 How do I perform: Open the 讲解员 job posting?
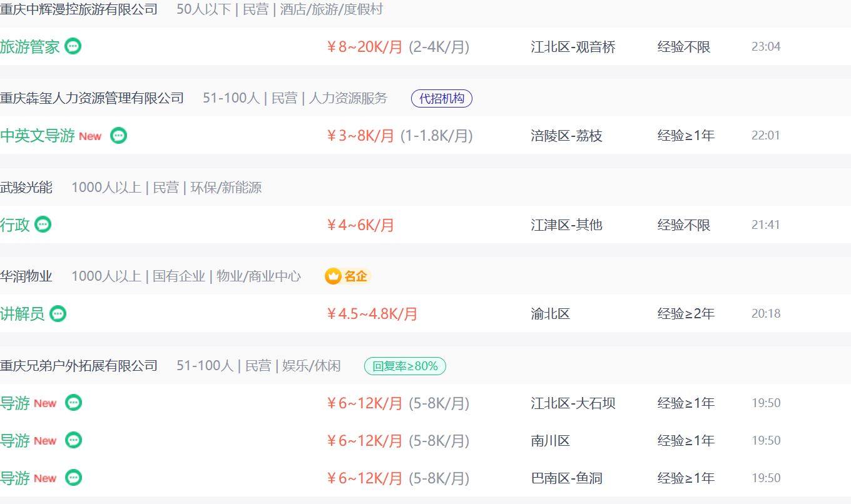[x=23, y=314]
